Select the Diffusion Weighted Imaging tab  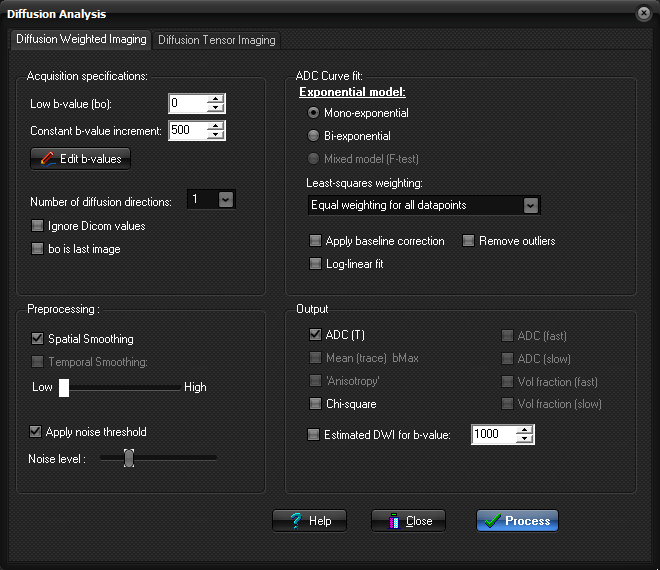coord(81,39)
